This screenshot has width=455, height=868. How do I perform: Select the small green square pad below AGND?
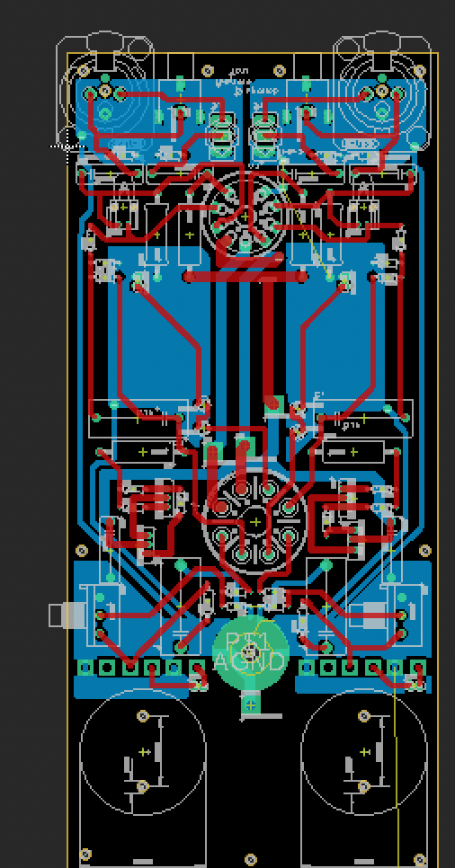(251, 704)
